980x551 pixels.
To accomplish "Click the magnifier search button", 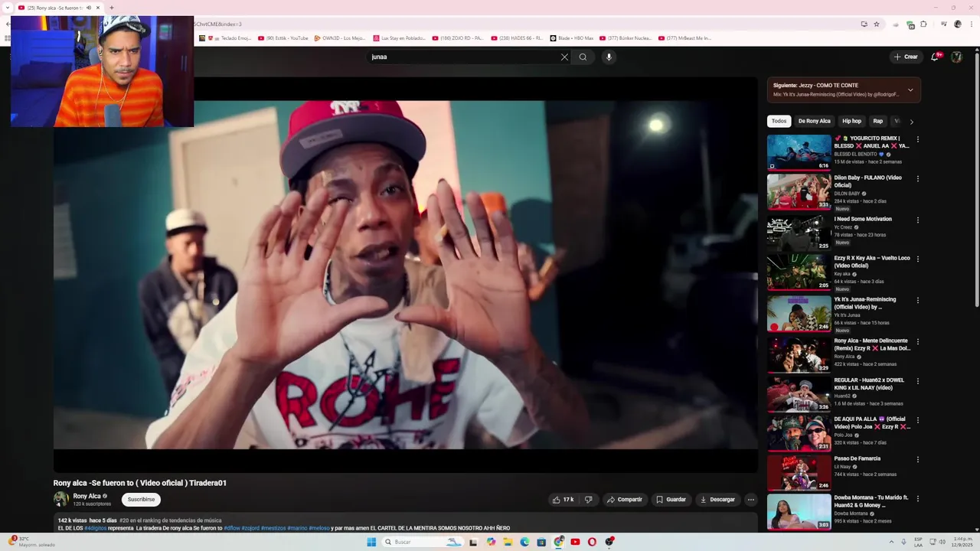I will tap(583, 57).
